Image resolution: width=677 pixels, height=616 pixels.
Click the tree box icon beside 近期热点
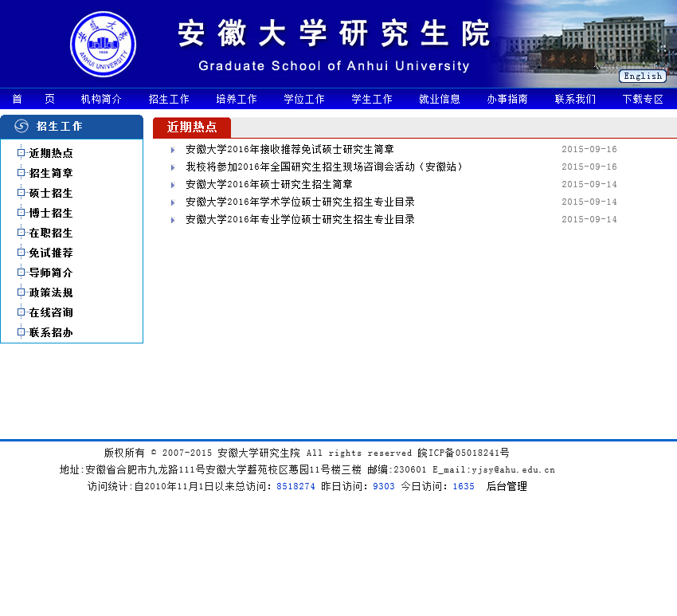21,152
